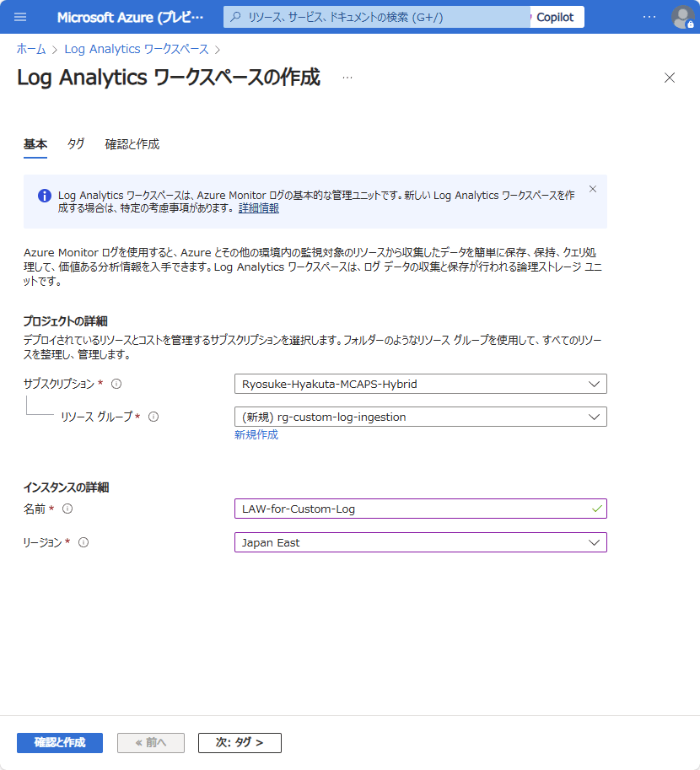Click the 次: タグ > button
This screenshot has height=770, width=700.
240,742
